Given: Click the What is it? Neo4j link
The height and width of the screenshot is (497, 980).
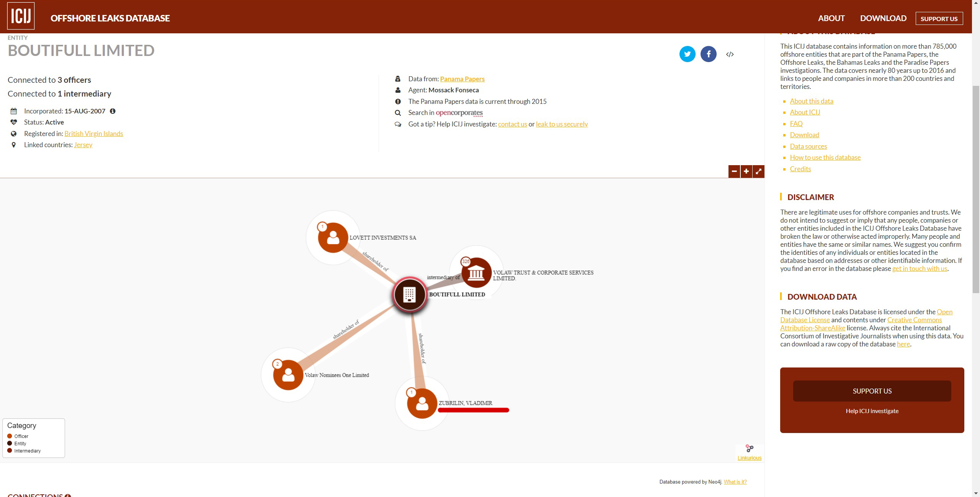Looking at the screenshot, I should point(735,482).
